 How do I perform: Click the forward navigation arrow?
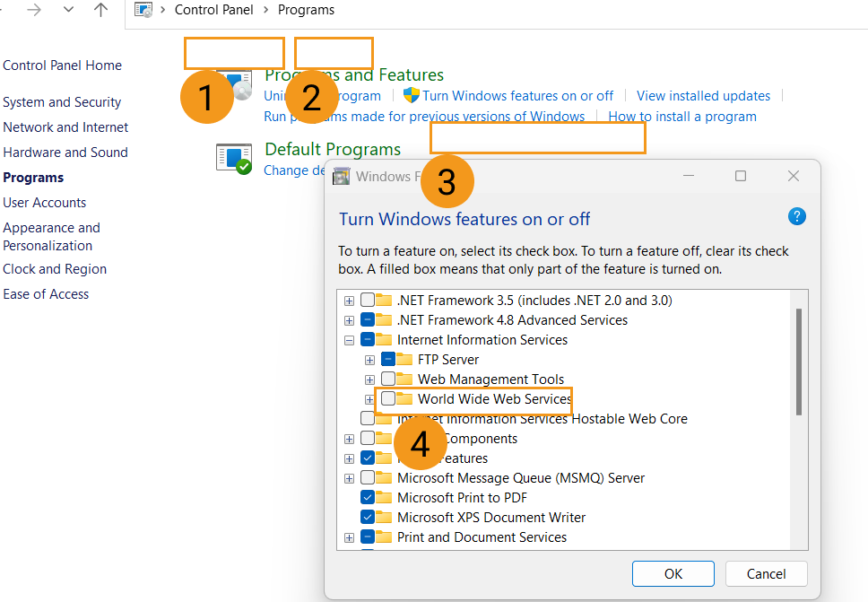34,10
